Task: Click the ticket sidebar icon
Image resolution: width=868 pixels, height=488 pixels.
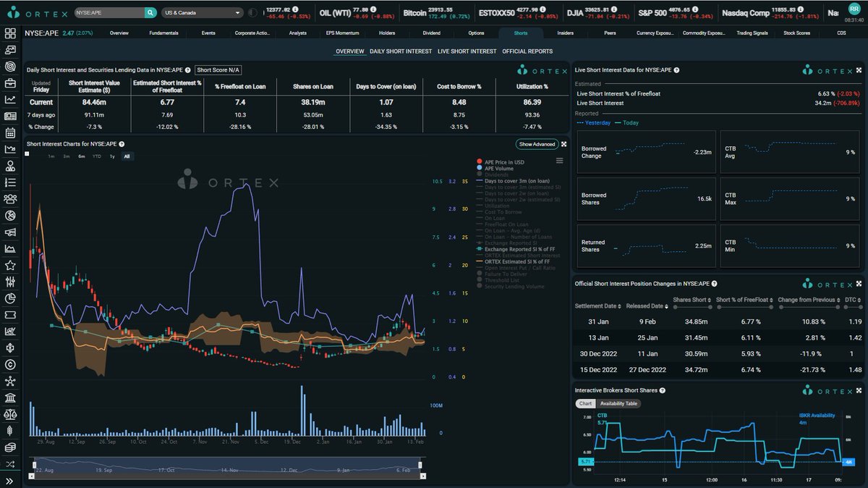Action: pos(10,315)
